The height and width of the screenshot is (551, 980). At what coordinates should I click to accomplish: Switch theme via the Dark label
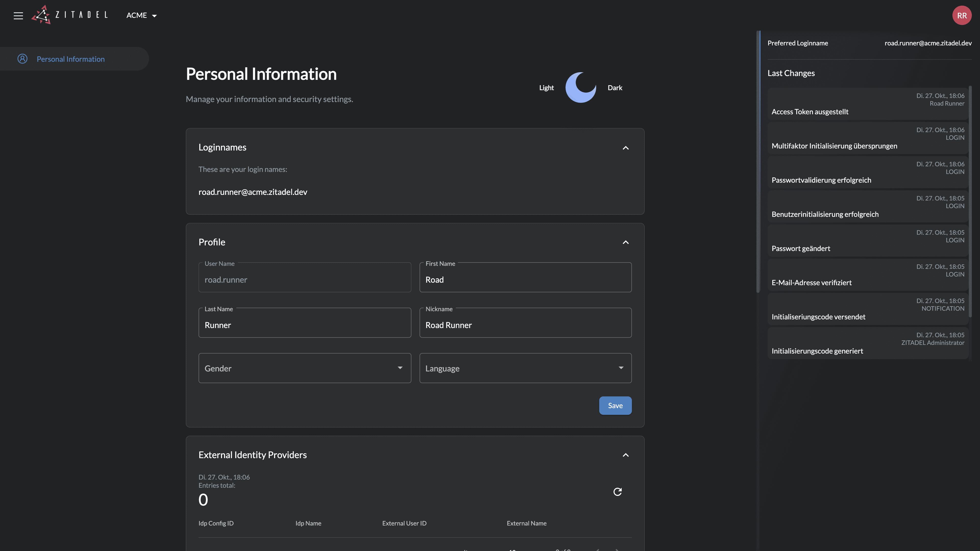(x=615, y=88)
